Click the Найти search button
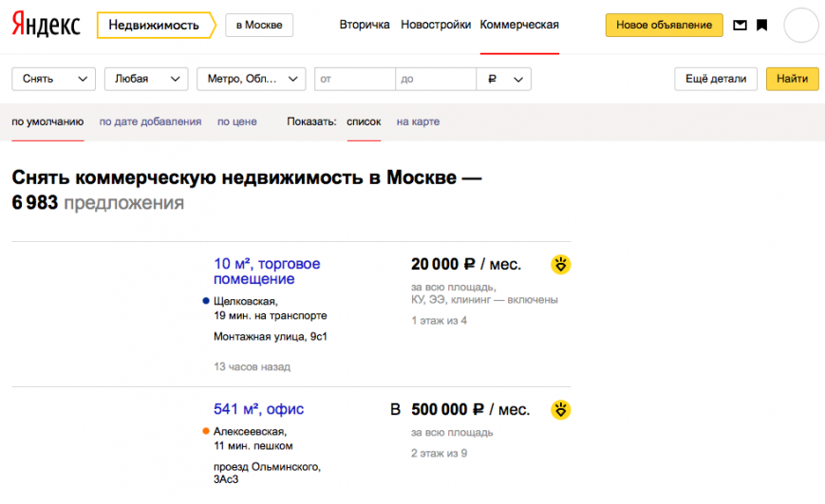 click(x=793, y=79)
